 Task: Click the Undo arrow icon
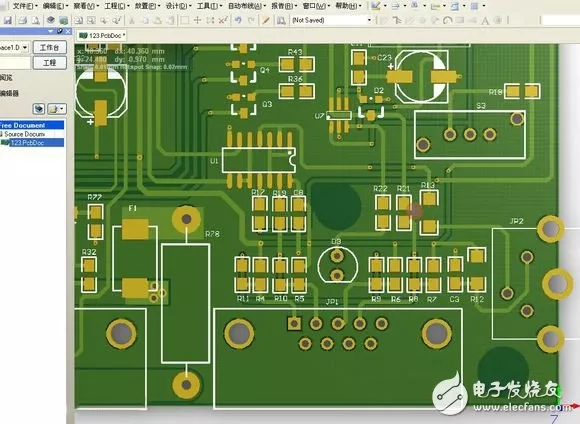point(238,20)
